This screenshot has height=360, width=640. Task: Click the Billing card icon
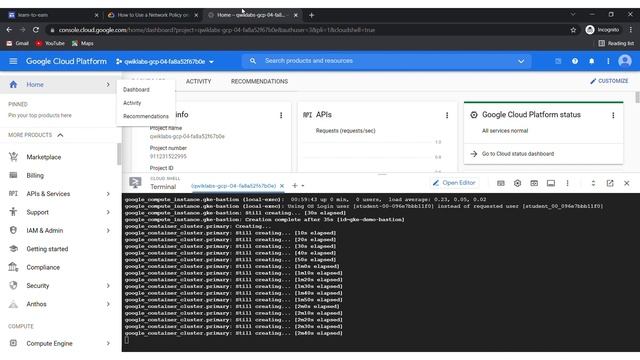pyautogui.click(x=13, y=175)
